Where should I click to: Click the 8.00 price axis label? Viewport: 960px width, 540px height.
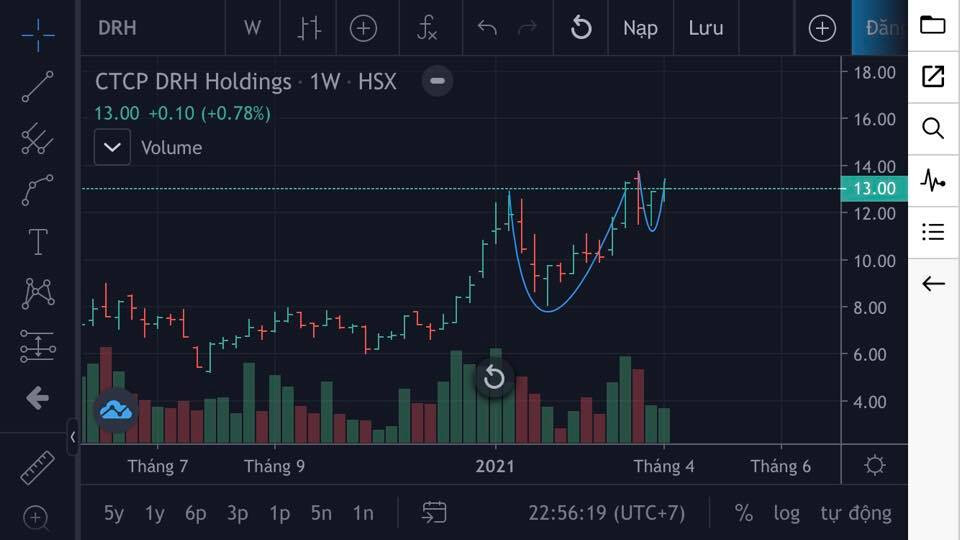(x=870, y=307)
